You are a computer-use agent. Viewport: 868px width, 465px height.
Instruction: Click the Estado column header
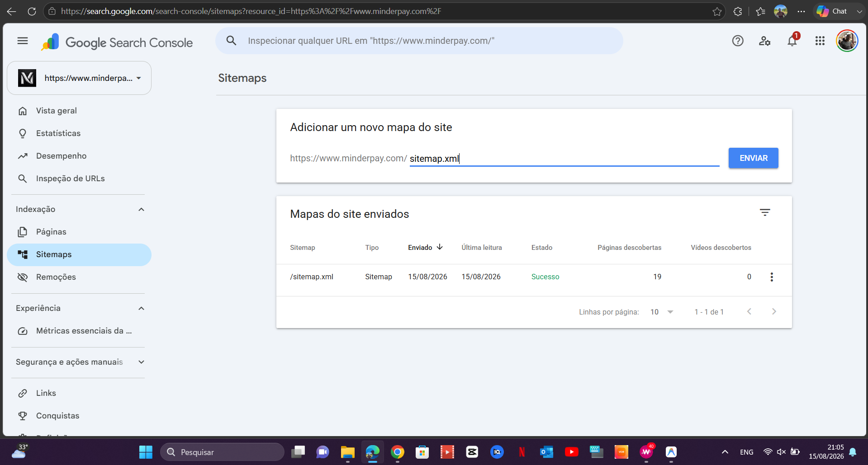(x=542, y=248)
